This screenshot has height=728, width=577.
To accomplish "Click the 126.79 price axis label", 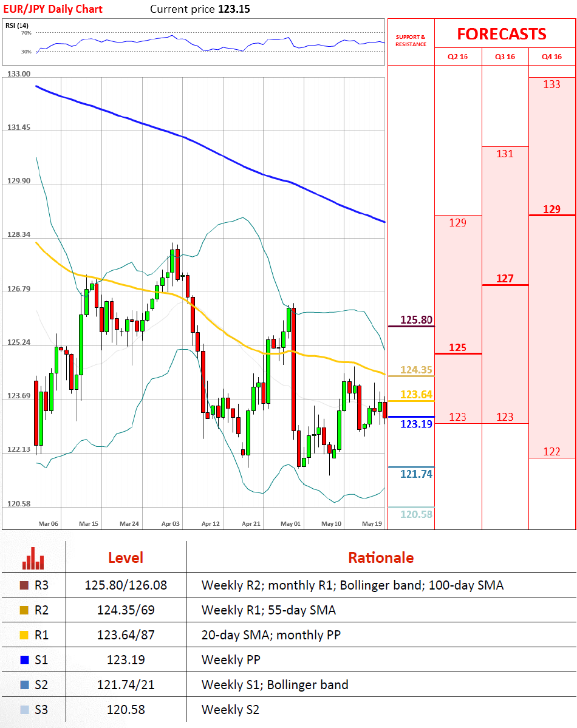I will point(19,289).
